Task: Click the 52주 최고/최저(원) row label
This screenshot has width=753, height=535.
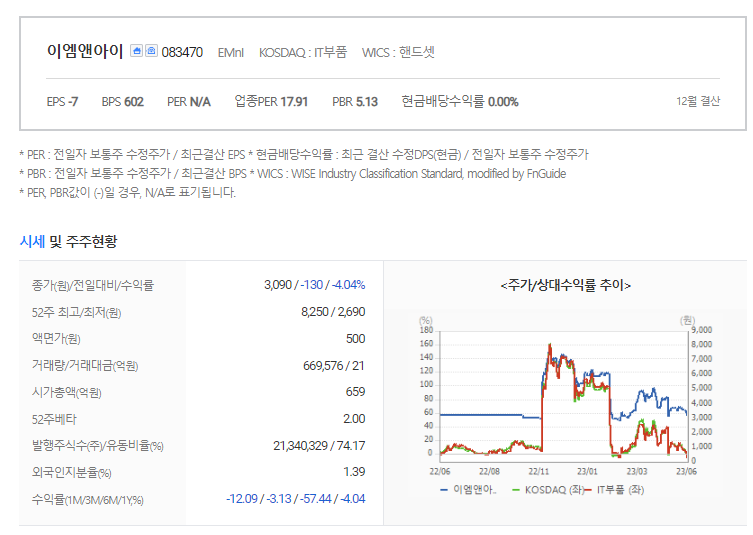Action: tap(76, 313)
